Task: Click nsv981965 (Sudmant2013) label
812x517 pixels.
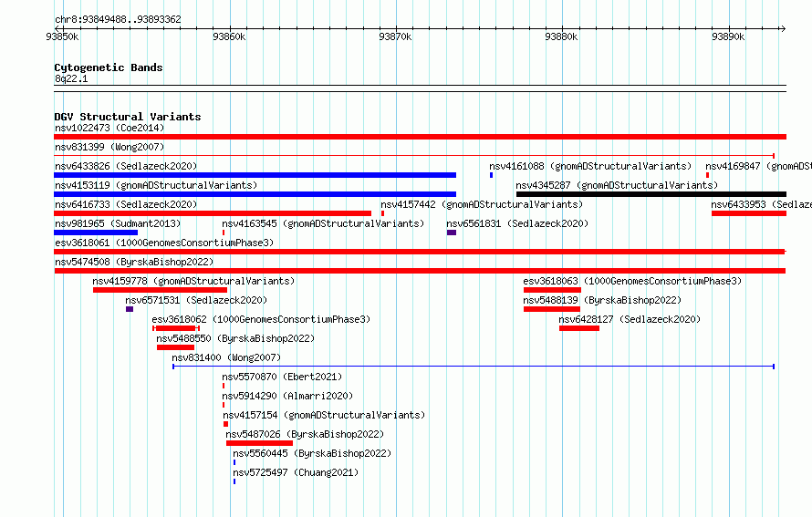Action: click(118, 223)
